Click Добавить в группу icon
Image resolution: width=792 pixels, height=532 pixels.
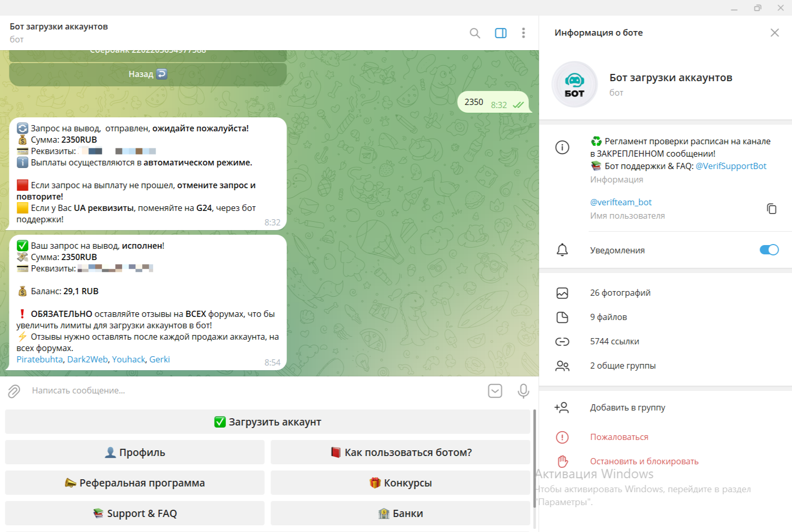point(562,408)
